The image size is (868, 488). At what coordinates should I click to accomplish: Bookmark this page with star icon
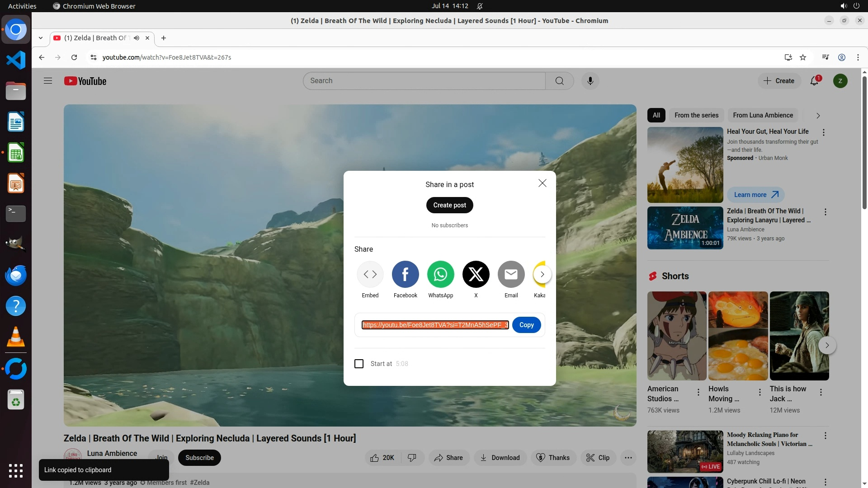[x=803, y=57]
